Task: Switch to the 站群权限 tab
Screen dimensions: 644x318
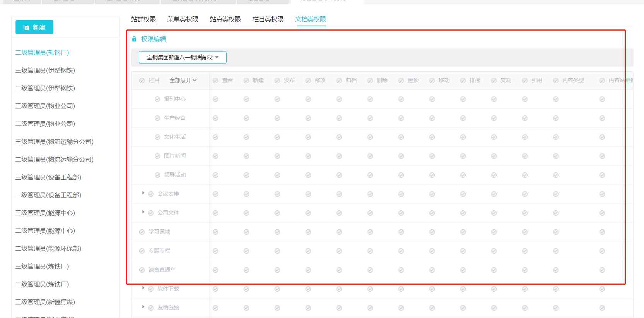Action: click(x=143, y=19)
